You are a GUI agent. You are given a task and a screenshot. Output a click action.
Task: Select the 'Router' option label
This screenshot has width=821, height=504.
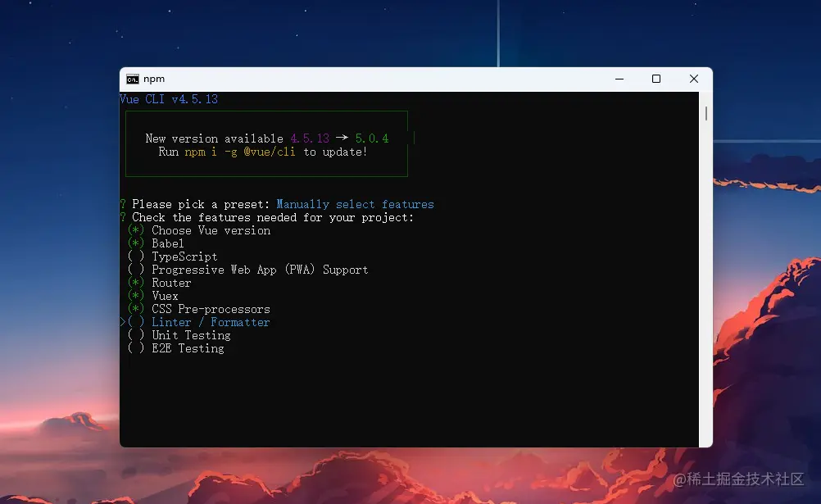[x=171, y=283]
